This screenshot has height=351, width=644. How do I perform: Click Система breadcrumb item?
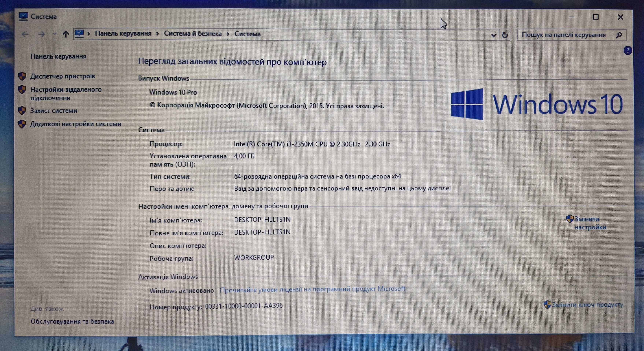point(248,34)
